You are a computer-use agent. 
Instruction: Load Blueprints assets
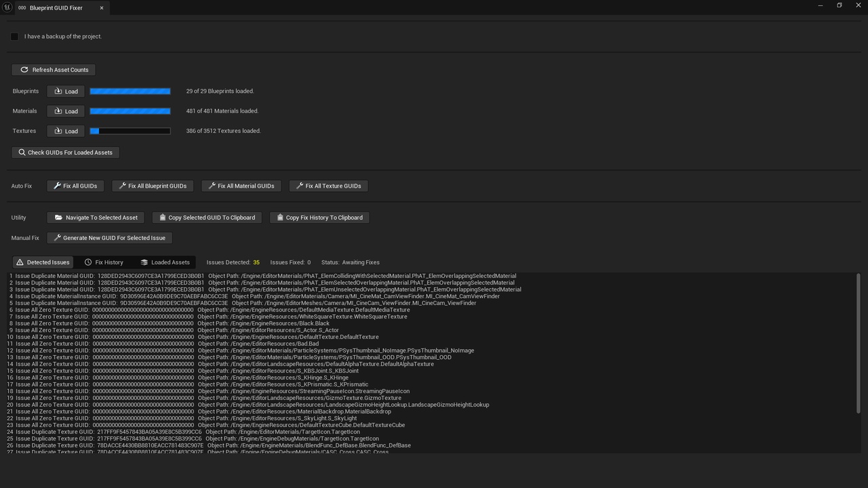point(66,91)
